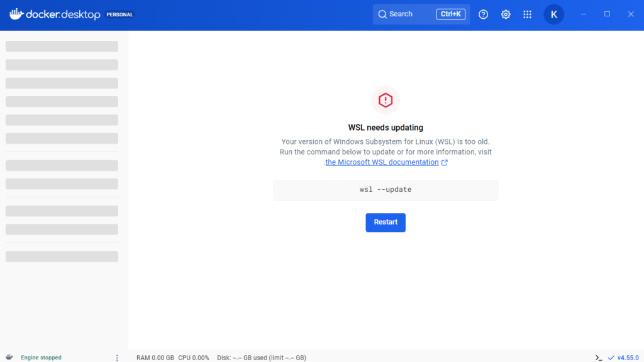Click the Engine stopped status label
644x362 pixels.
41,357
